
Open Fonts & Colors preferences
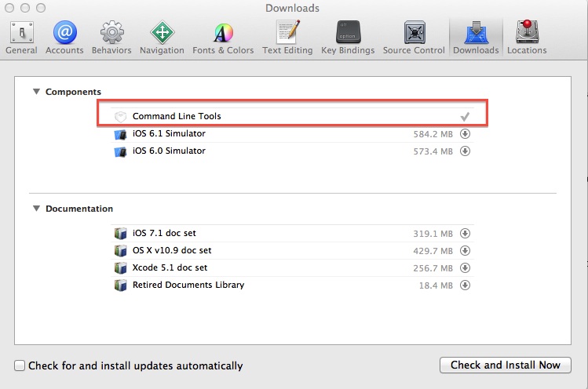[223, 37]
